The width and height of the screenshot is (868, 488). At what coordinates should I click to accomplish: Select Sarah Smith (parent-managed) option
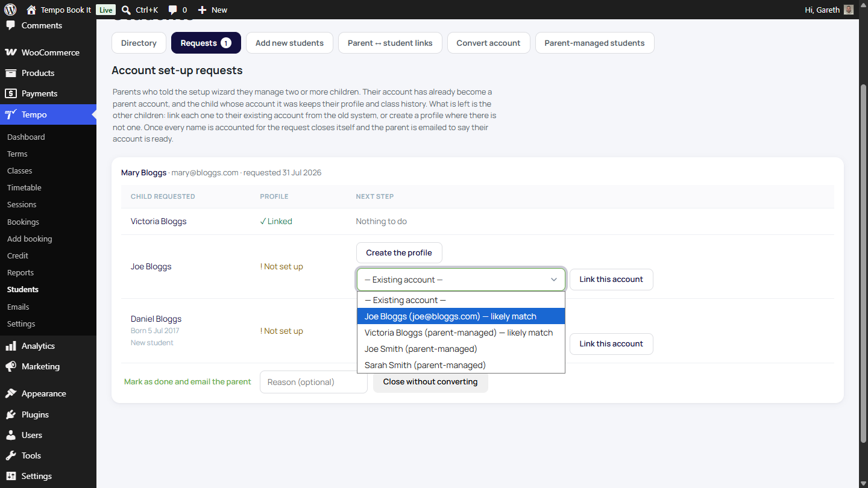[x=461, y=365]
